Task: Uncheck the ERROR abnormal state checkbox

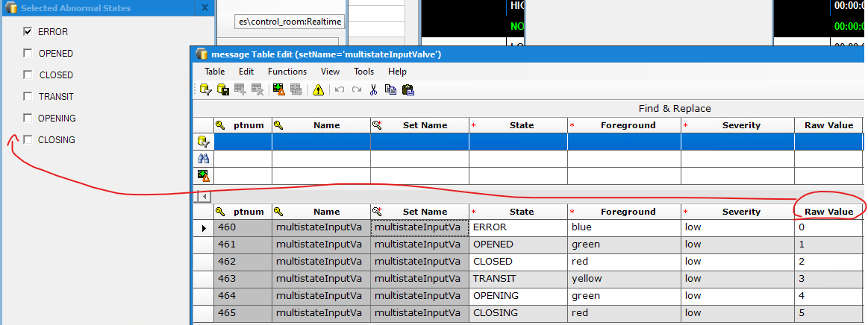Action: coord(28,32)
